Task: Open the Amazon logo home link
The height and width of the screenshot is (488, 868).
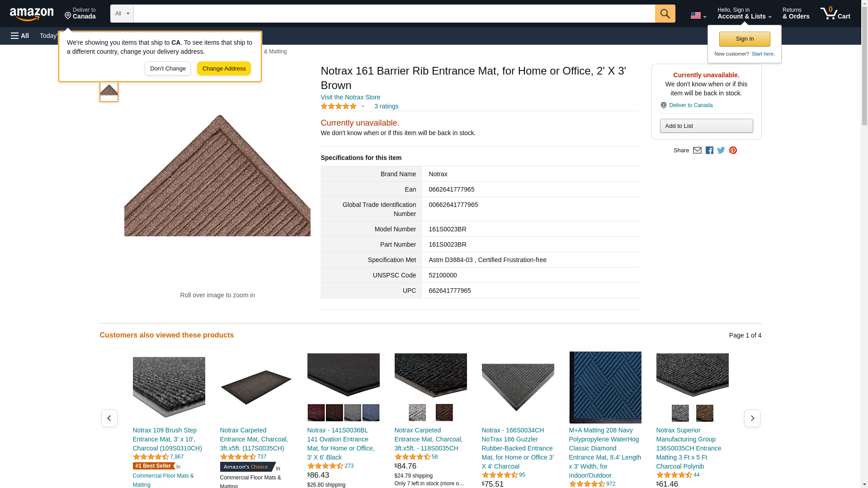Action: (x=32, y=14)
